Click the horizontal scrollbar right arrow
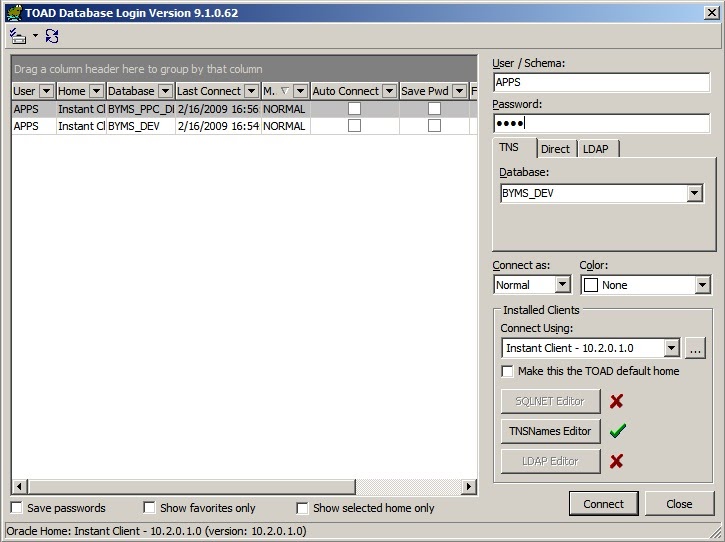The width and height of the screenshot is (725, 542). [469, 487]
